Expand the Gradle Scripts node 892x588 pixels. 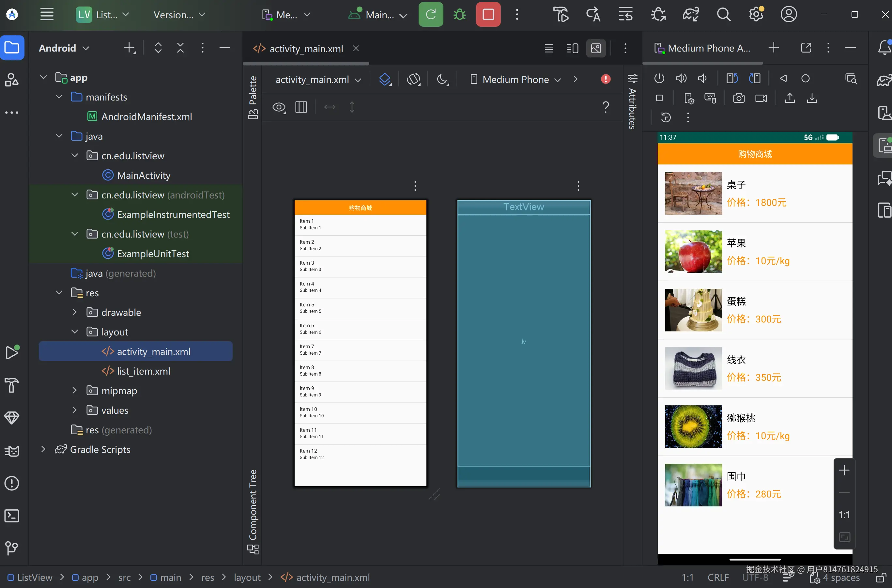point(43,449)
